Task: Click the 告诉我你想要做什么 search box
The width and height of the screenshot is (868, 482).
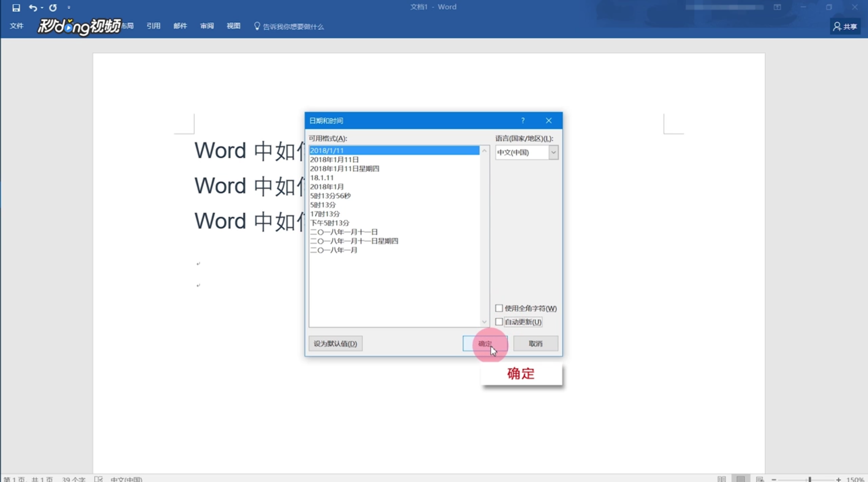Action: click(293, 27)
